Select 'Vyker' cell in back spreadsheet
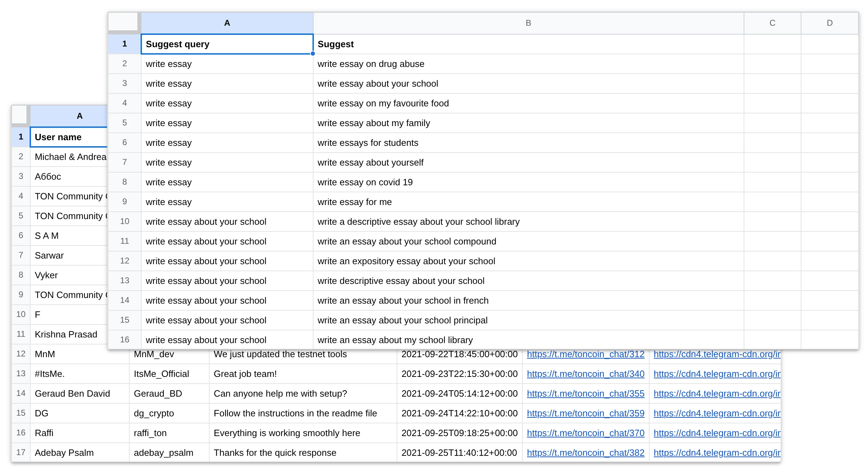The width and height of the screenshot is (868, 472). [69, 275]
